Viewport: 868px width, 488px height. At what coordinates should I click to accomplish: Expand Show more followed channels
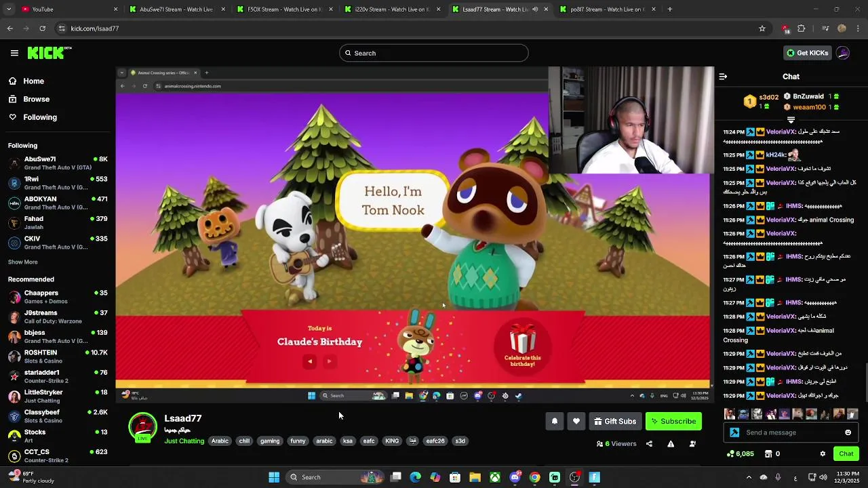23,262
